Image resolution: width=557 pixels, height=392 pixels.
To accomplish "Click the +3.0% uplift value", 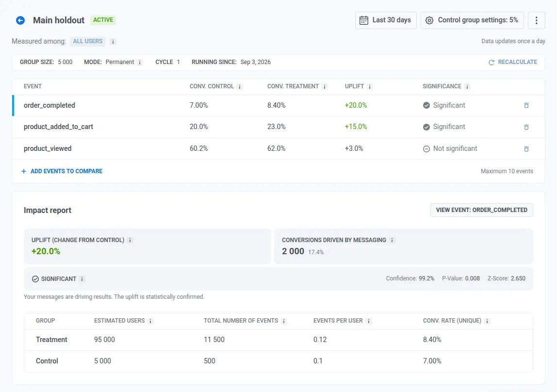I will tap(354, 148).
